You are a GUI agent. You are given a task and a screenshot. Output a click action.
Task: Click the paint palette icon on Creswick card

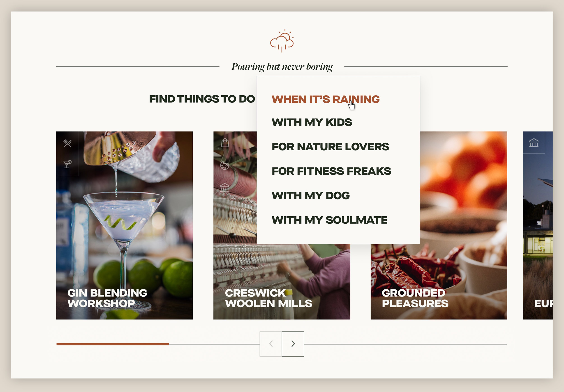coord(224,166)
